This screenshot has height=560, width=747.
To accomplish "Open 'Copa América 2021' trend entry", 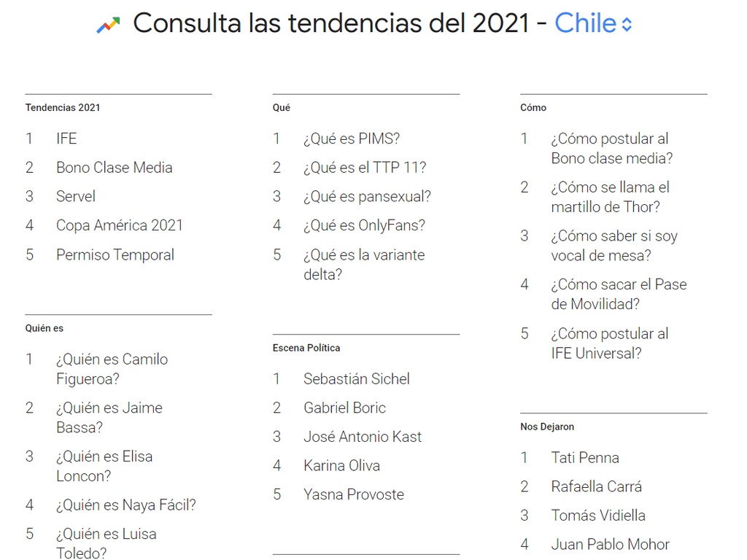I will [x=119, y=225].
